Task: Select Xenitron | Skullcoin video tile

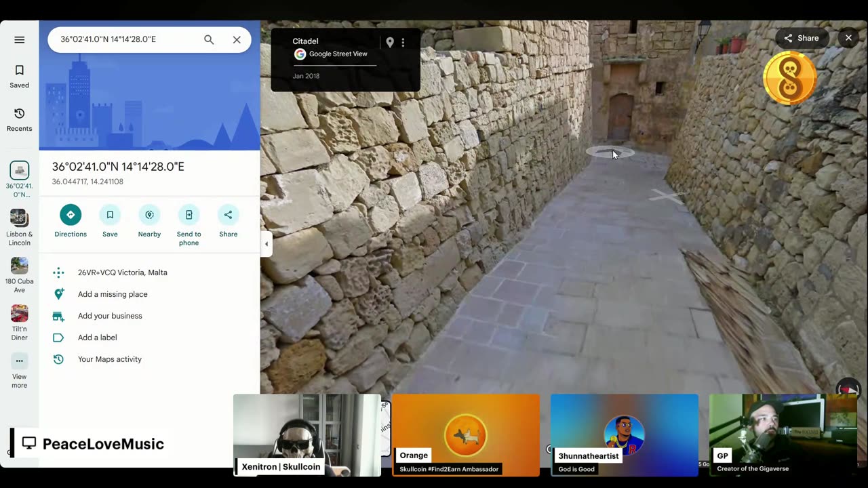Action: coord(307,434)
